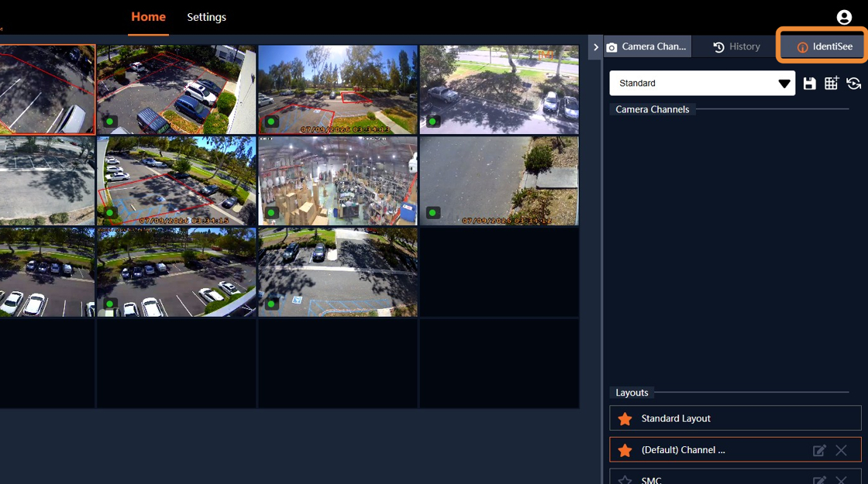Screen dimensions: 868x484
Task: Select the empty asphalt camera feed
Action: tap(499, 181)
